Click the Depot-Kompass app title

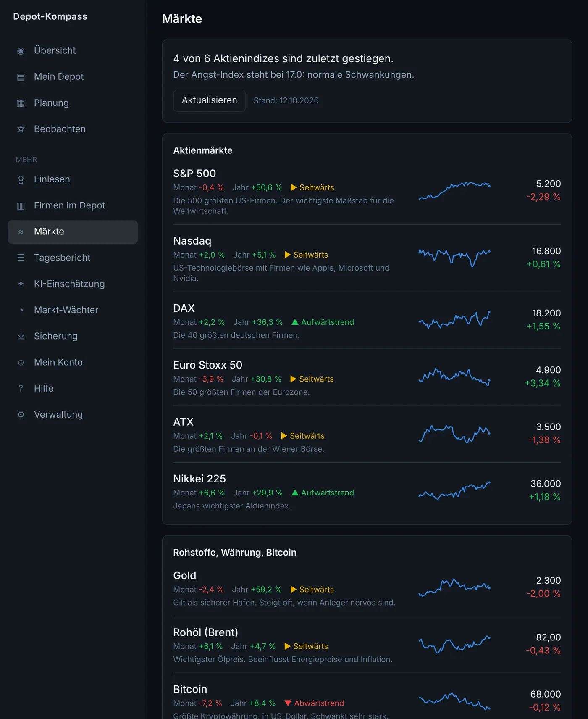[50, 16]
